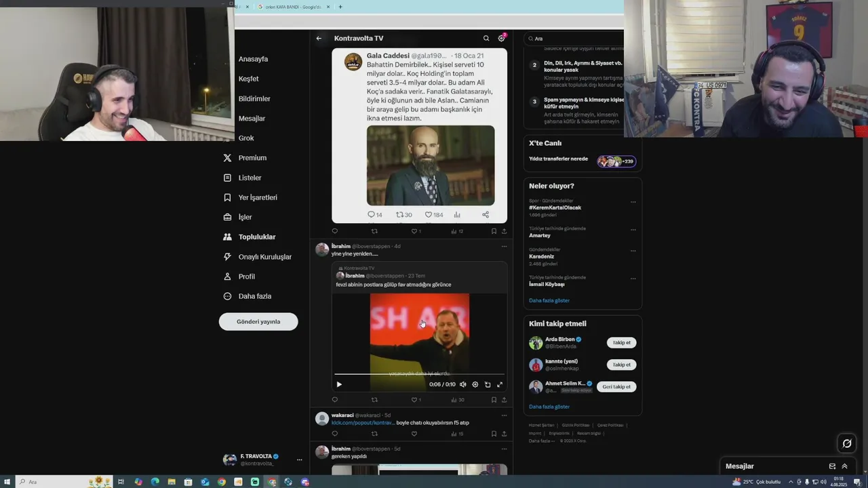This screenshot has width=868, height=488.
Task: Open search icon in Kontravolta TV header
Action: pos(486,39)
